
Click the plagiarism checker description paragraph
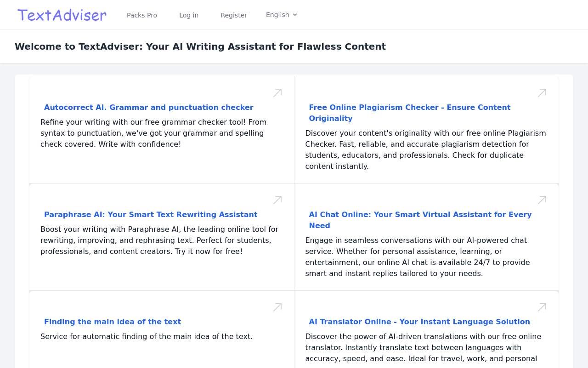(x=426, y=149)
